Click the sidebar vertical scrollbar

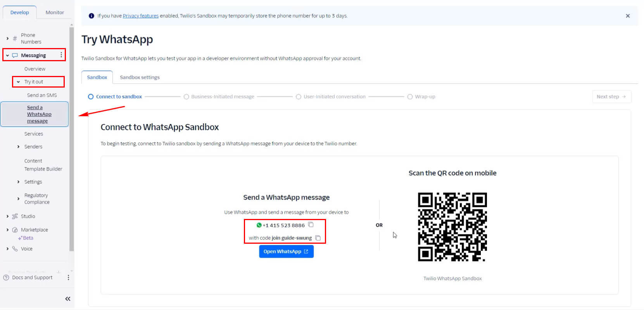71,138
